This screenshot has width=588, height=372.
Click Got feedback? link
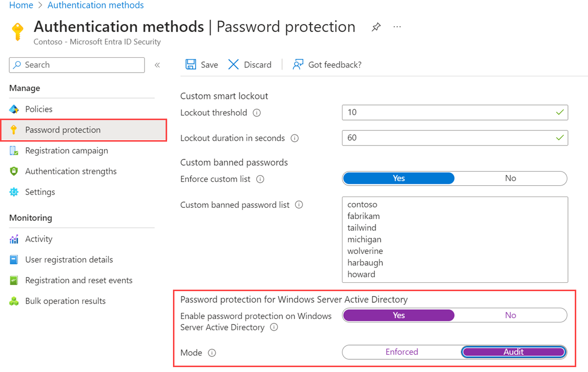[x=327, y=64]
